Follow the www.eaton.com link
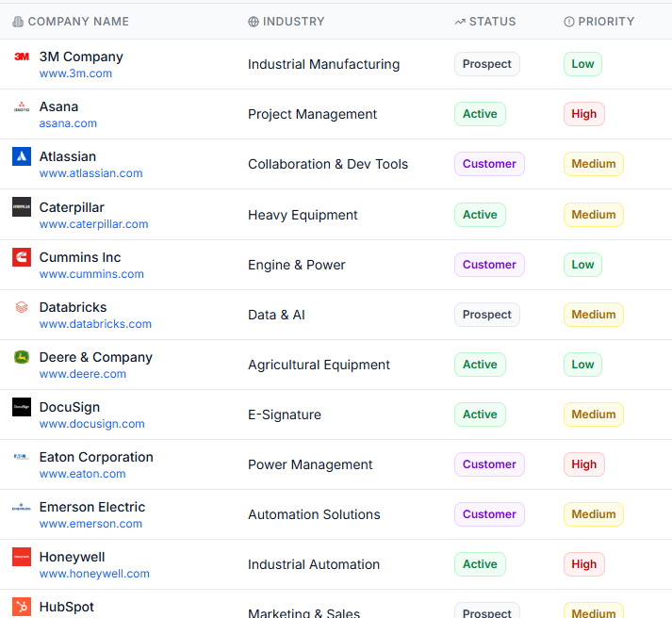 (83, 474)
